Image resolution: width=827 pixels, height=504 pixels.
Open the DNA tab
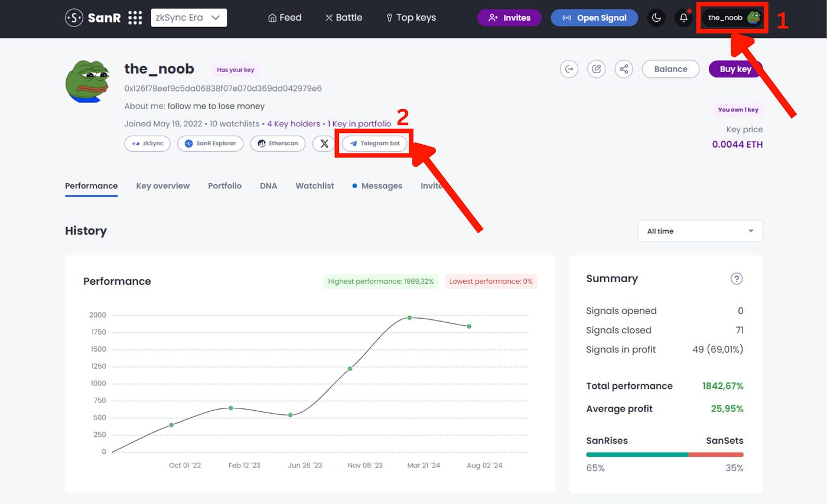(x=268, y=185)
